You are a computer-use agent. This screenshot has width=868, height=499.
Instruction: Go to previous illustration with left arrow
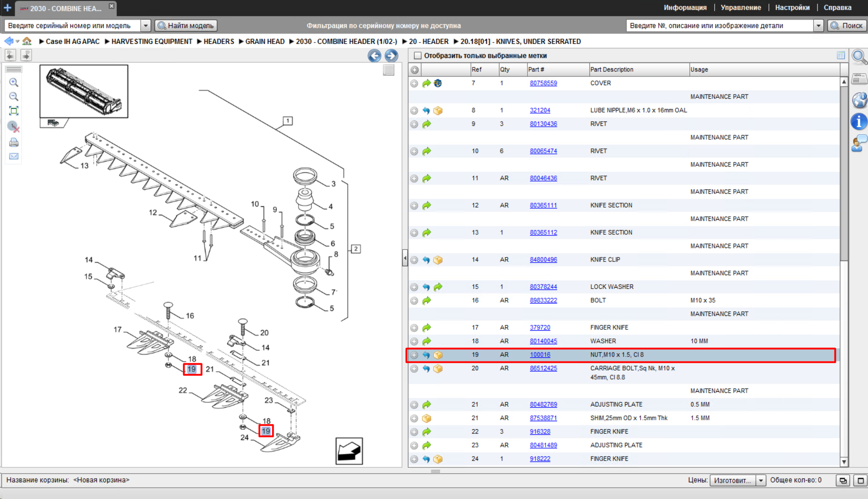click(x=374, y=56)
